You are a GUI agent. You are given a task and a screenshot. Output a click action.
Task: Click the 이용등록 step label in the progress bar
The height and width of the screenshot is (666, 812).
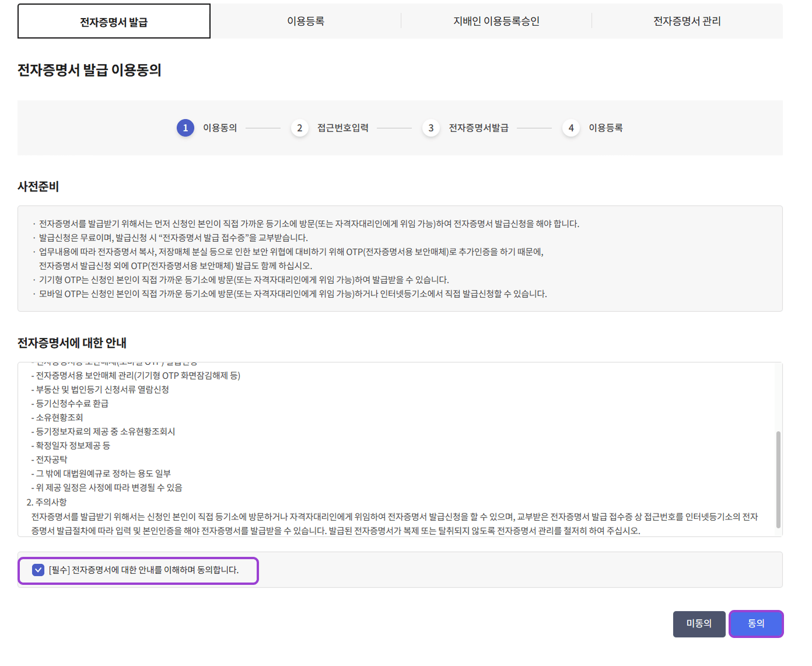pyautogui.click(x=605, y=128)
